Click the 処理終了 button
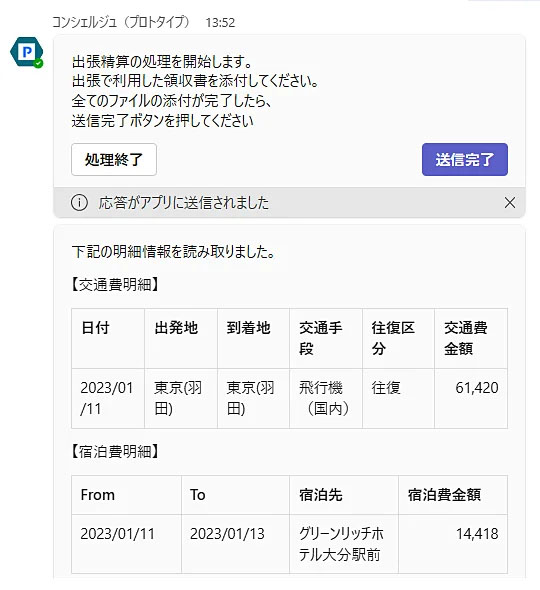Screen dimensions: 540x590 pyautogui.click(x=114, y=159)
